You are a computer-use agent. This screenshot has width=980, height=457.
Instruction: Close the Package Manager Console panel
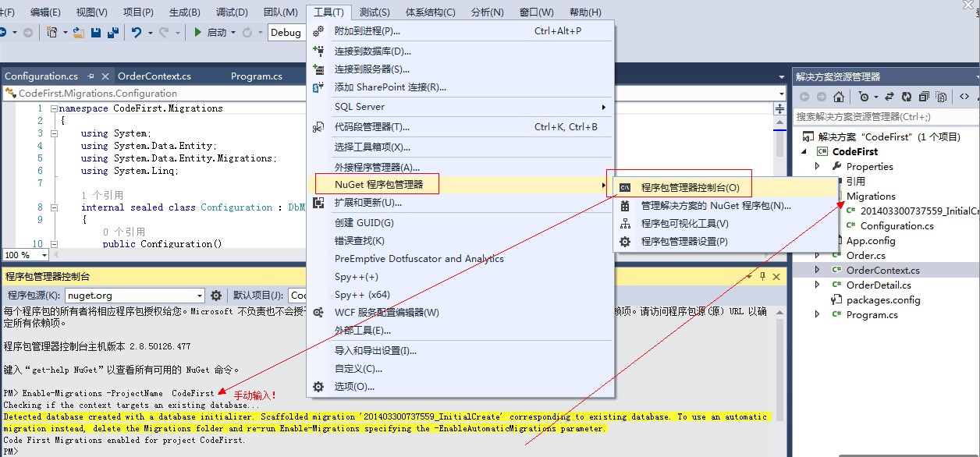[776, 276]
